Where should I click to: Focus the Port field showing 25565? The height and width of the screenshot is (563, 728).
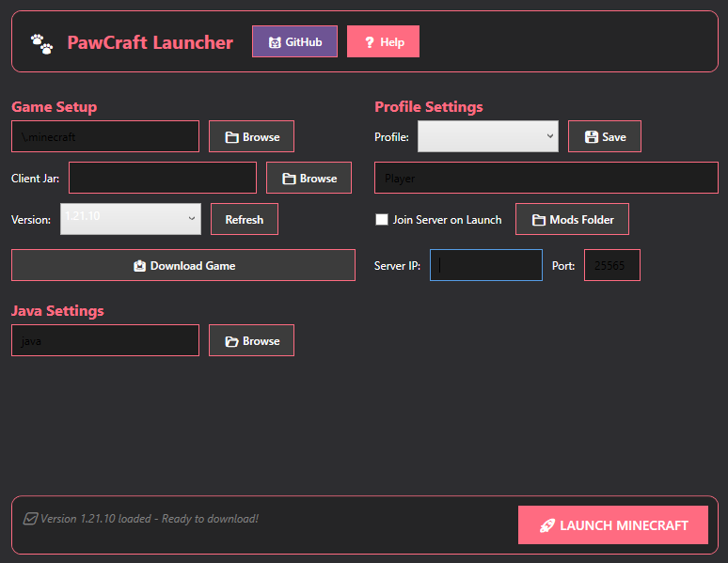pos(612,265)
